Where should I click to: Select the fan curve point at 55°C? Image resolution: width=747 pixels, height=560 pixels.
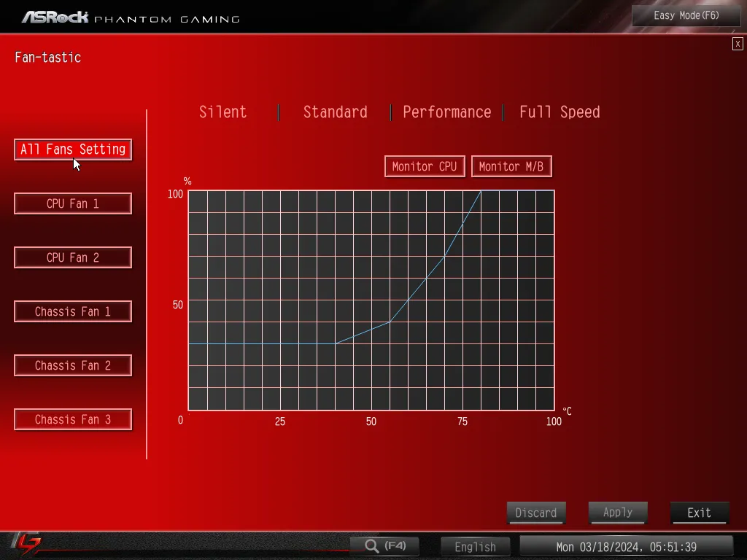pos(390,322)
